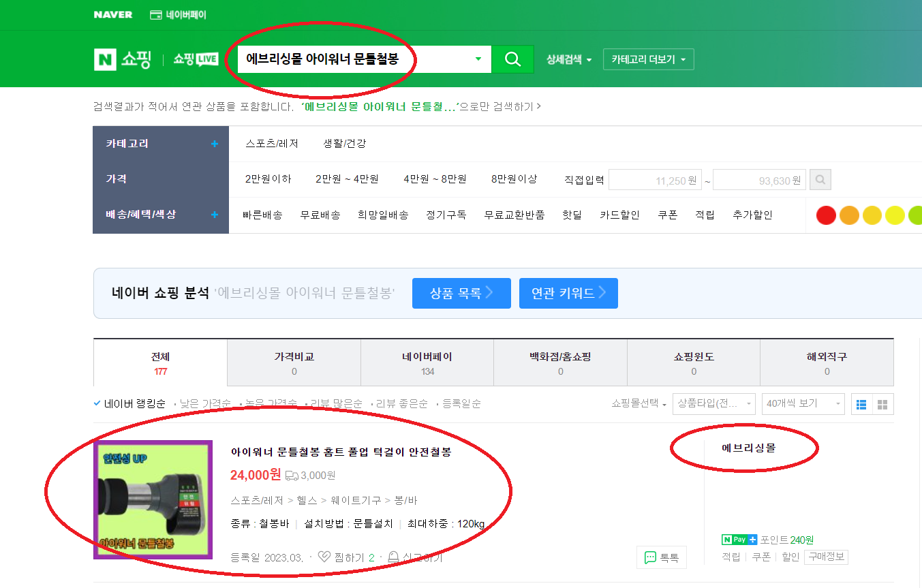
Task: Open 40개씩 보기 dropdown
Action: click(803, 404)
